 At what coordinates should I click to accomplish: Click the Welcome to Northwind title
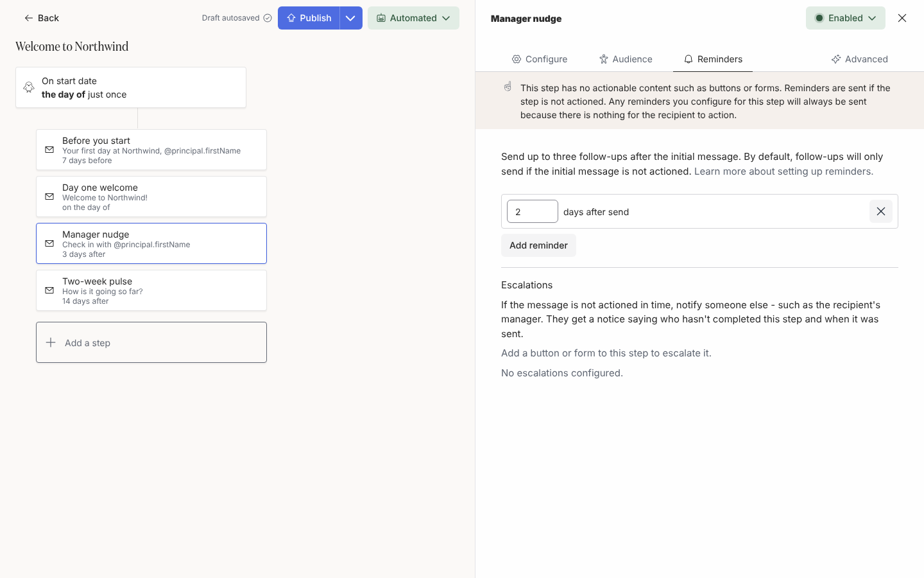[72, 46]
